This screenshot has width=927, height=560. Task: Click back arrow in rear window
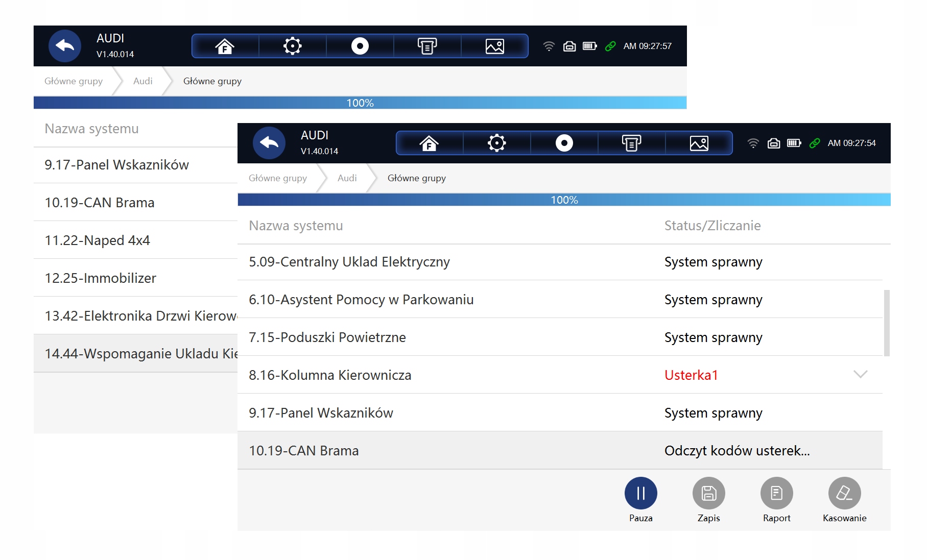click(65, 46)
